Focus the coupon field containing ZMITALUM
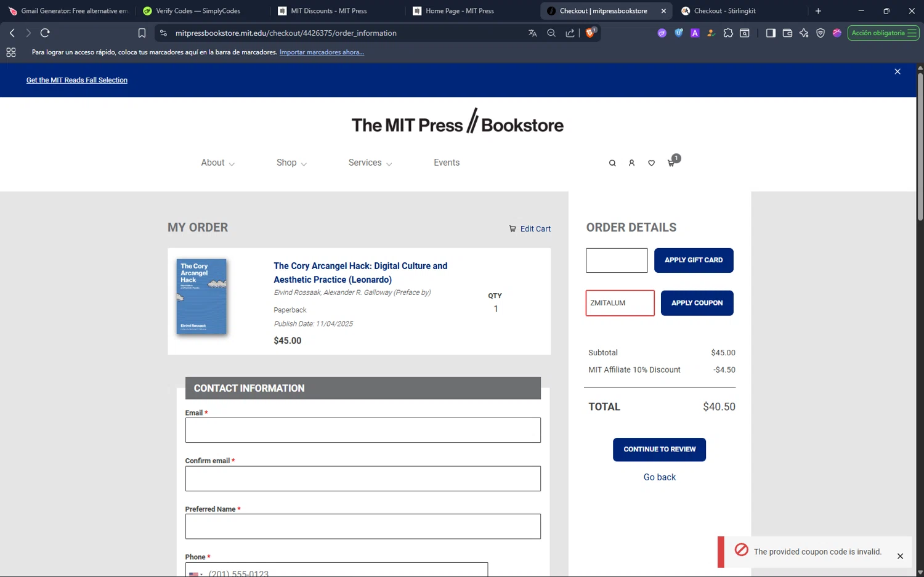 click(620, 303)
